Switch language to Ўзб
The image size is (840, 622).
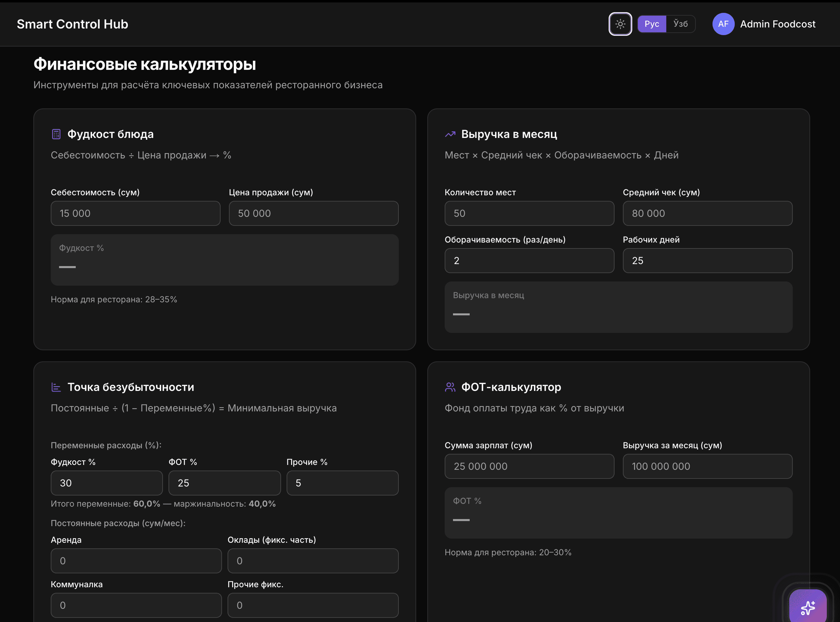680,24
